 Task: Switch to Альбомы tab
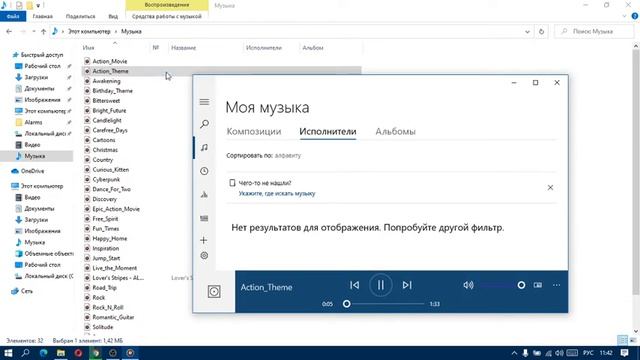[396, 131]
